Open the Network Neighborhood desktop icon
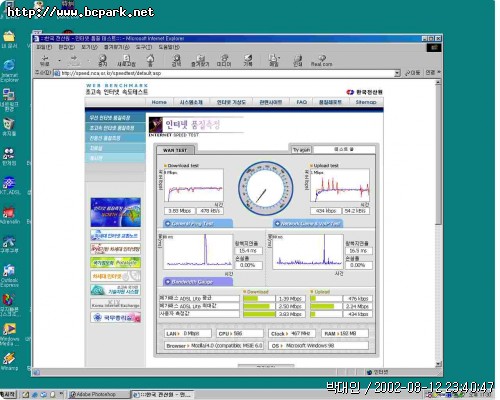 [9, 99]
